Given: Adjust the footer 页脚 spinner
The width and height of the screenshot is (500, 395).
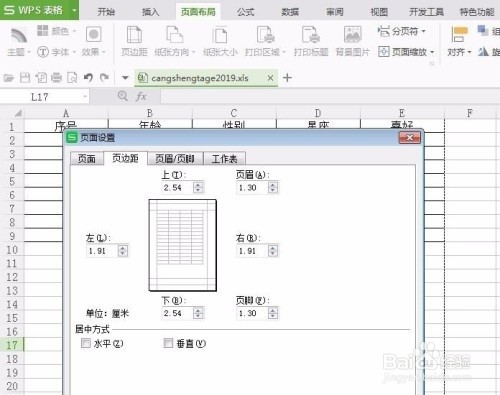Looking at the screenshot, I should (x=273, y=313).
